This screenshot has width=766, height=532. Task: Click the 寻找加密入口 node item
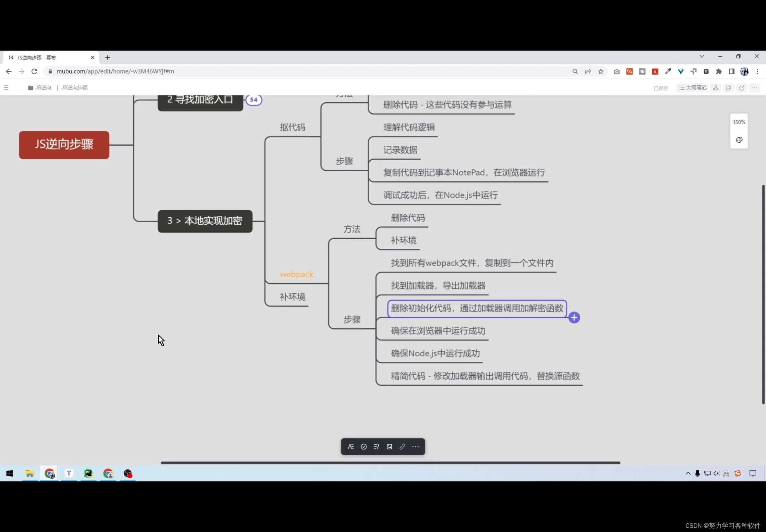pyautogui.click(x=200, y=99)
